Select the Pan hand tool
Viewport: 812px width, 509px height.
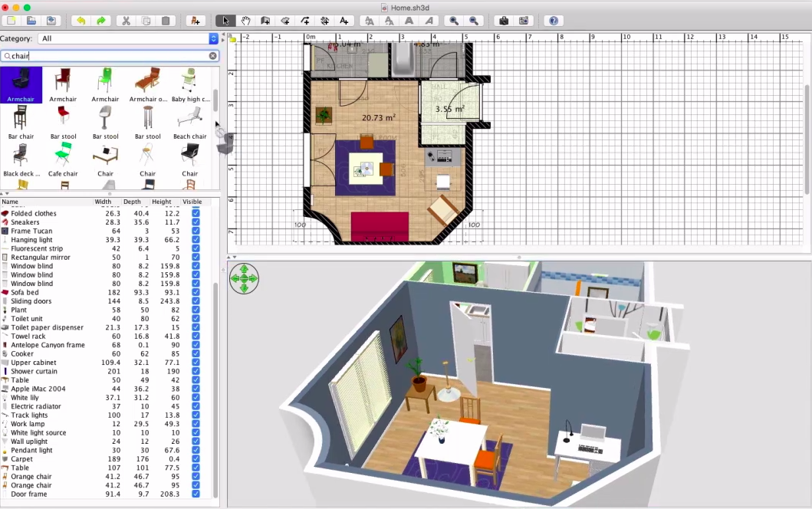(245, 21)
